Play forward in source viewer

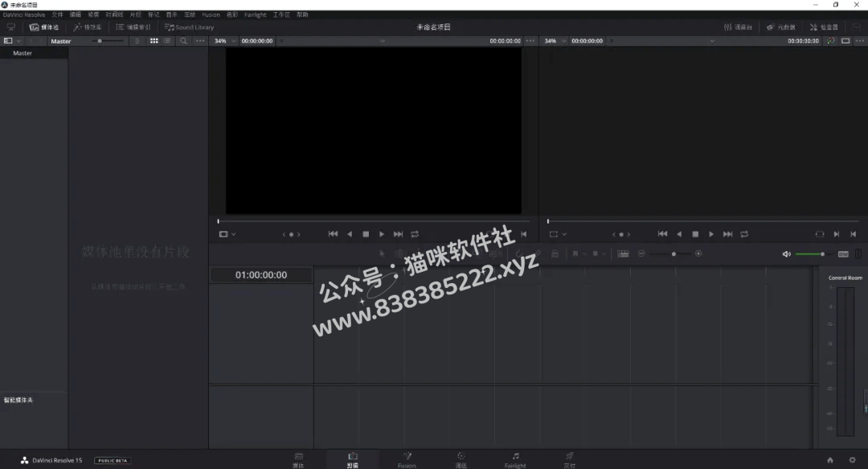point(382,234)
